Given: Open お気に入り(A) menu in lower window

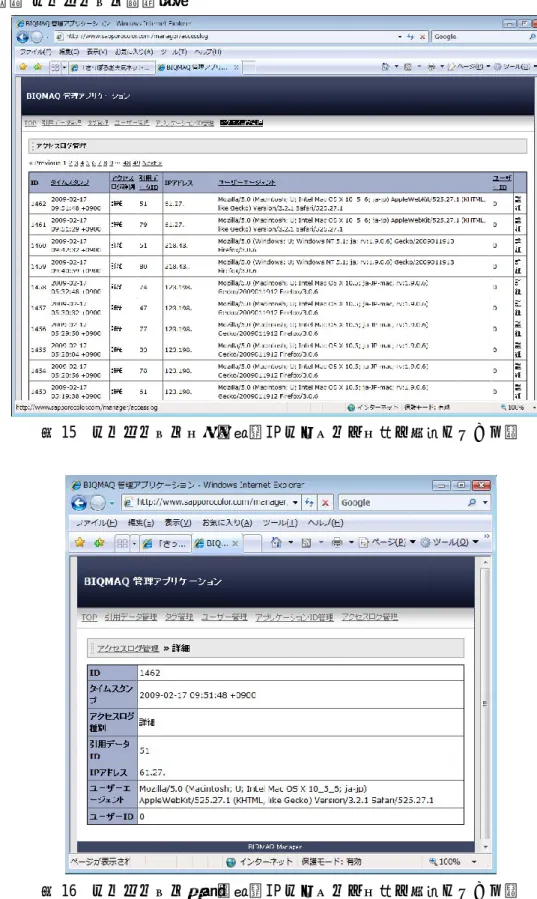Looking at the screenshot, I should tap(227, 523).
